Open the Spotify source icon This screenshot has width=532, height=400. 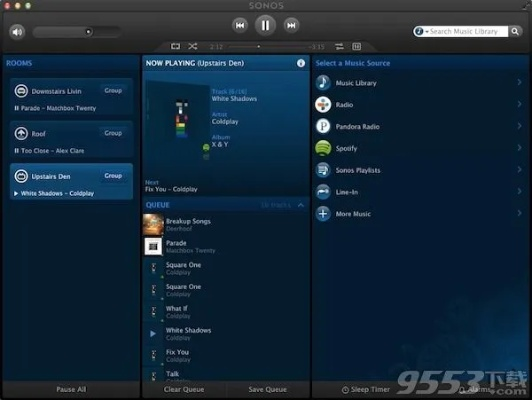click(x=323, y=148)
